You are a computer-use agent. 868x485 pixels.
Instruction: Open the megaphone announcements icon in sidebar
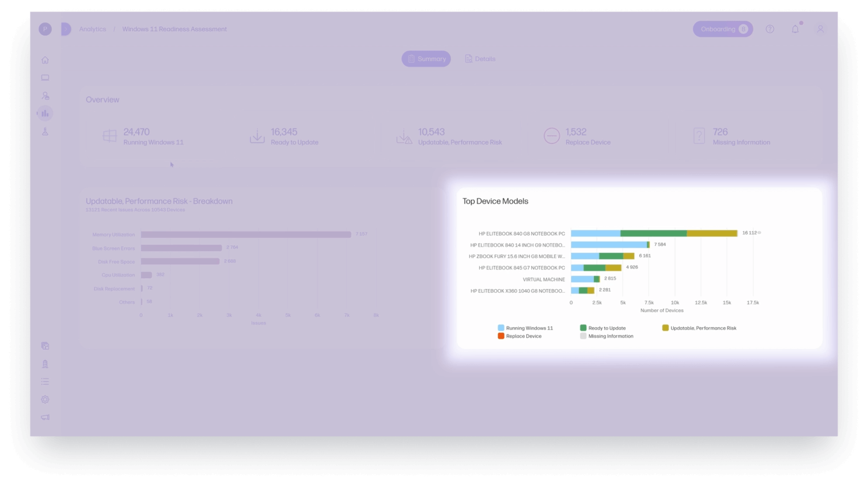(45, 417)
